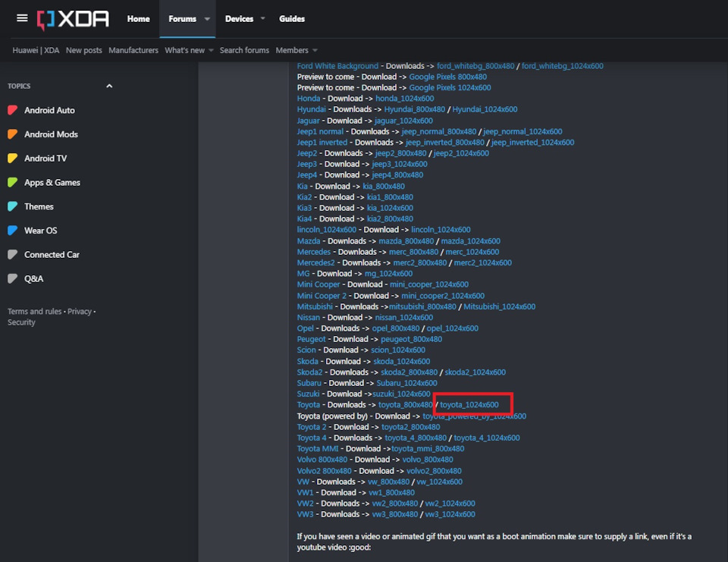Open the What's new dropdown arrow
Viewport: 728px width, 562px height.
click(211, 50)
